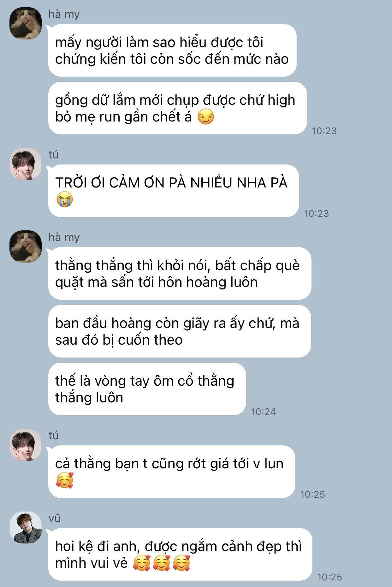Select the 'thế là vòng tay ôm cổ' bubble
Viewport: 392px width, 587px height.
pos(147,389)
